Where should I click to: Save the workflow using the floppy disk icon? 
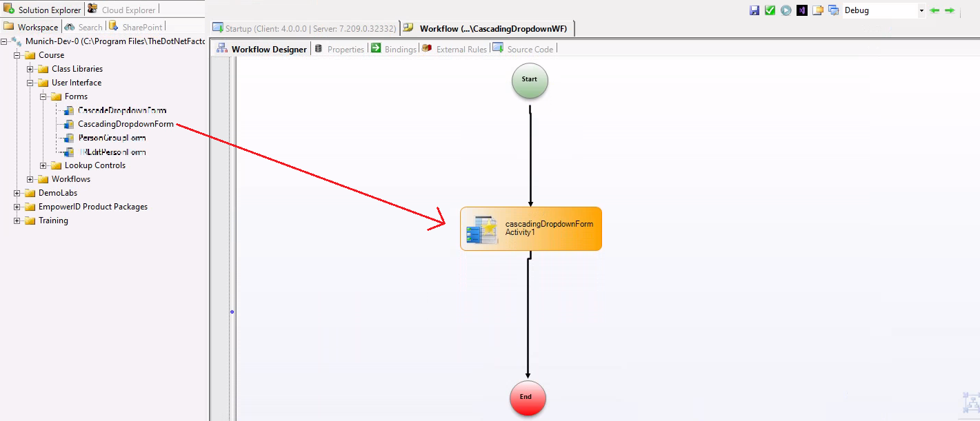[x=754, y=10]
